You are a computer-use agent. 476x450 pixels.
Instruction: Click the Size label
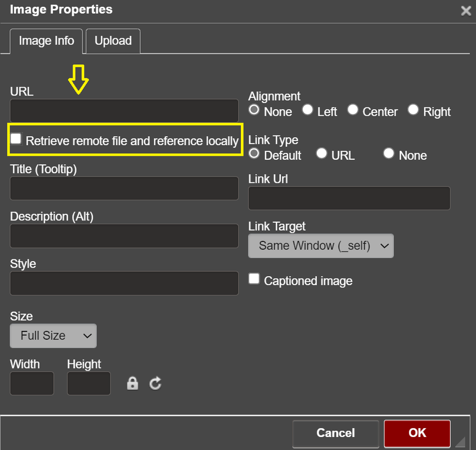pyautogui.click(x=21, y=316)
